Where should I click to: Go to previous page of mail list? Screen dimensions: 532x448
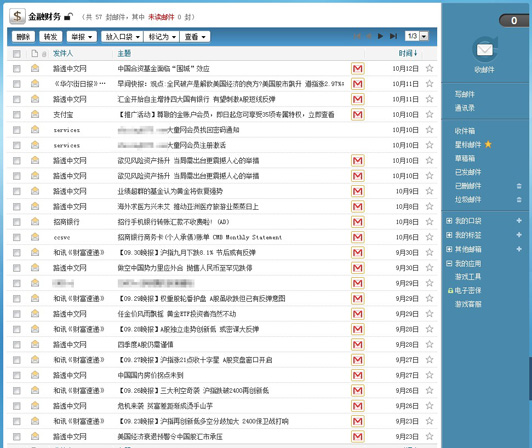[368, 36]
